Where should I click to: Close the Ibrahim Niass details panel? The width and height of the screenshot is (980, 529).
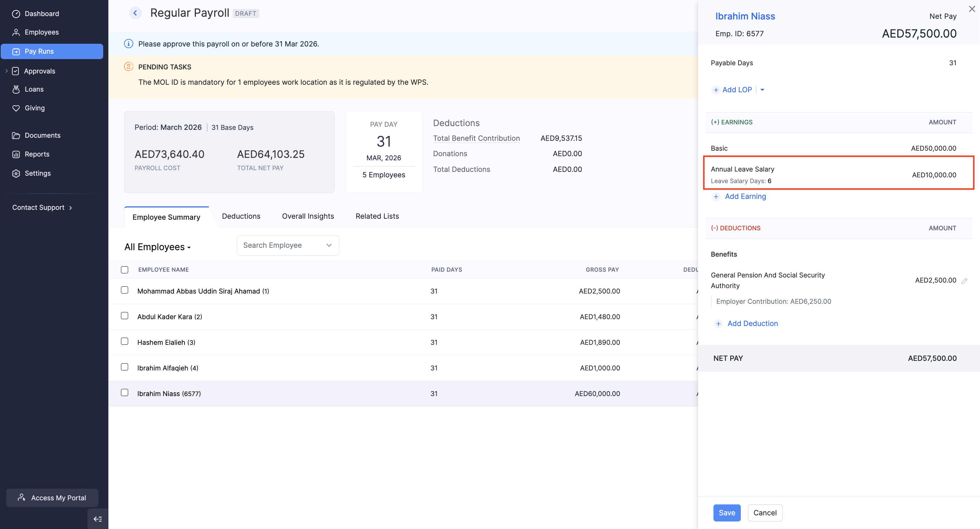tap(972, 9)
